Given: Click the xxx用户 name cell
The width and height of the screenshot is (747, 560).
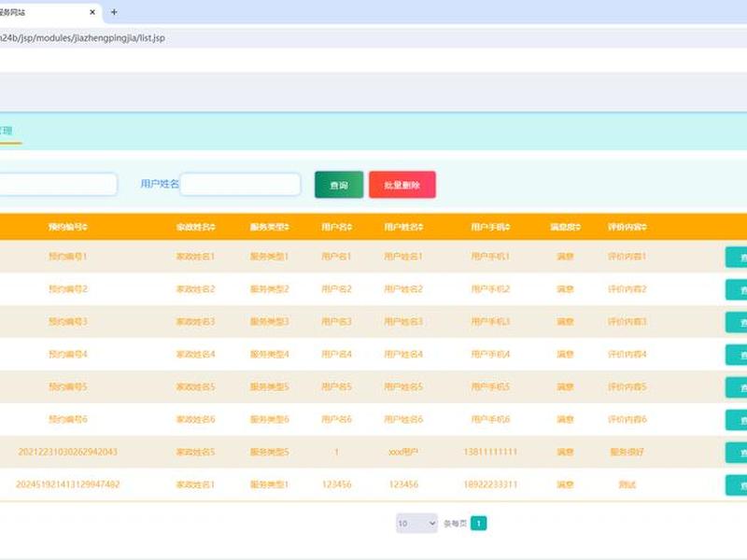Looking at the screenshot, I should [403, 452].
